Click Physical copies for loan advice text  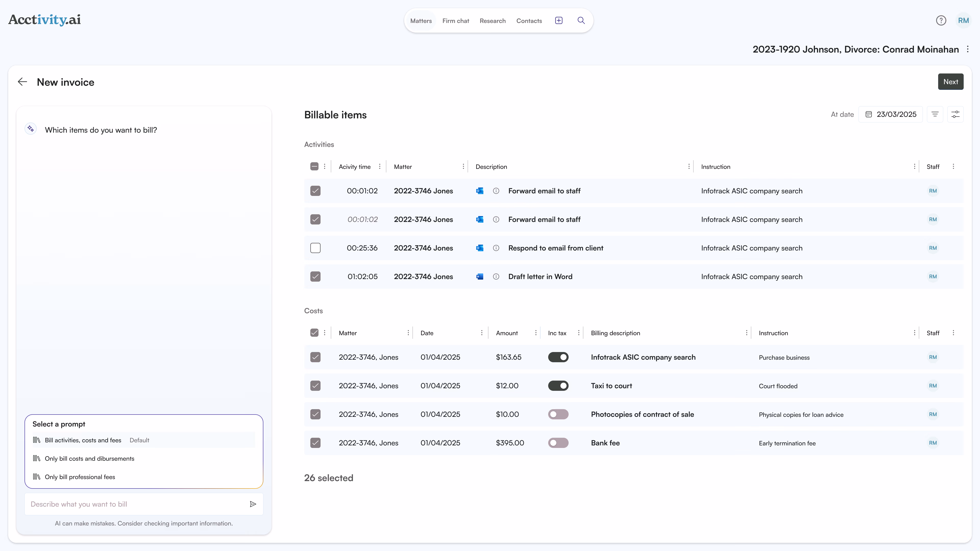[x=801, y=415]
